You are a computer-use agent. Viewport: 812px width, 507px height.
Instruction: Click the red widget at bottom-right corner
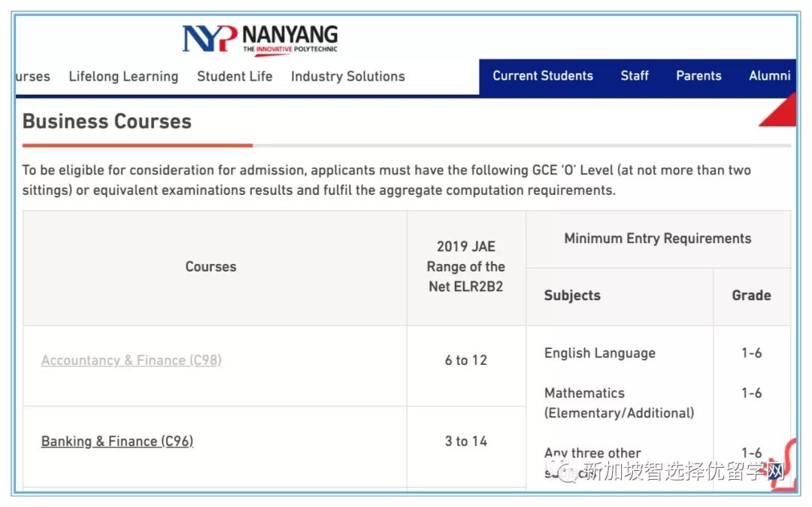(787, 464)
